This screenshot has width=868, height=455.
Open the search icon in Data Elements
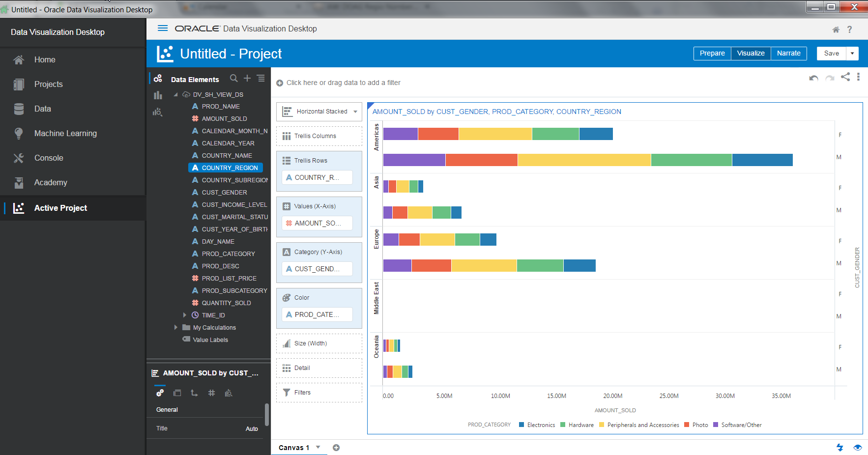[x=234, y=79]
